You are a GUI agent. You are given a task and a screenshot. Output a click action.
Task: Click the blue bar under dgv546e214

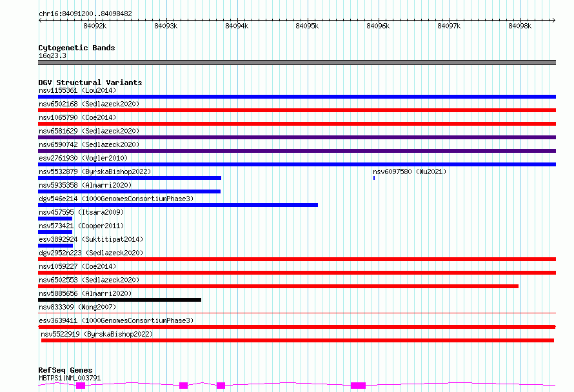pyautogui.click(x=178, y=205)
